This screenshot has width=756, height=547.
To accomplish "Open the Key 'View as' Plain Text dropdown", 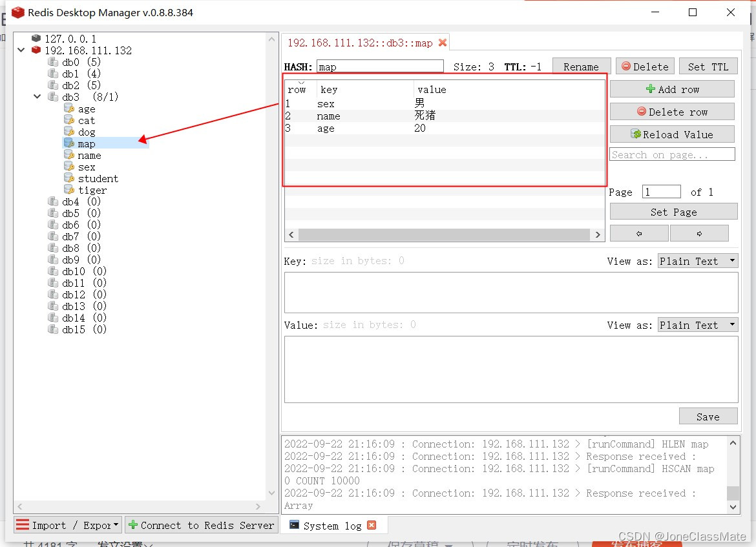I will pos(698,261).
